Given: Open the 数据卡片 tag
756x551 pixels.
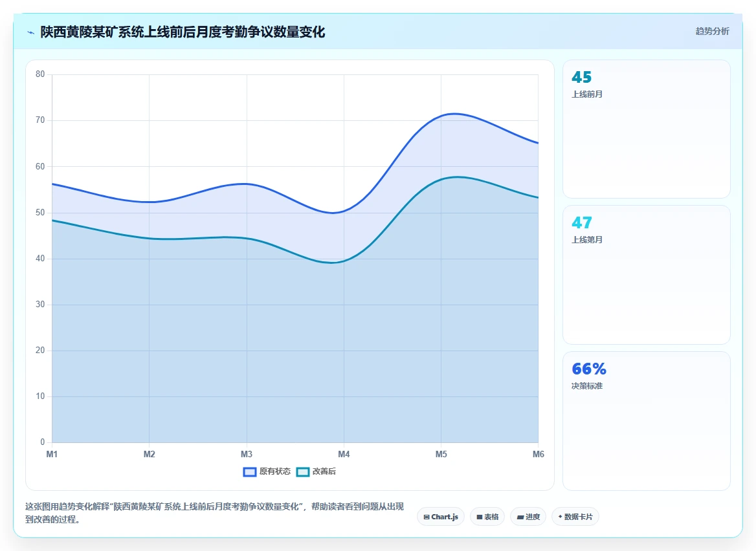Looking at the screenshot, I should pos(575,517).
